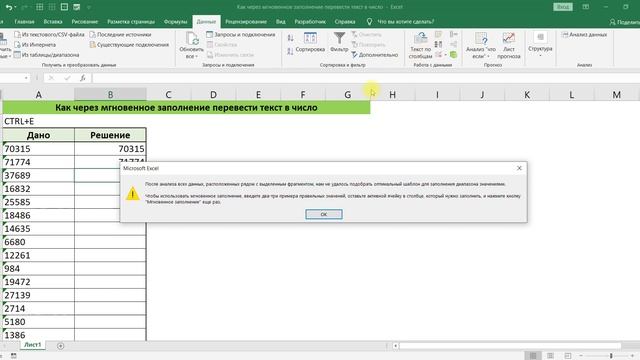This screenshot has height=360, width=640.
Task: Close the Microsoft Excel warning dialog
Action: click(519, 168)
